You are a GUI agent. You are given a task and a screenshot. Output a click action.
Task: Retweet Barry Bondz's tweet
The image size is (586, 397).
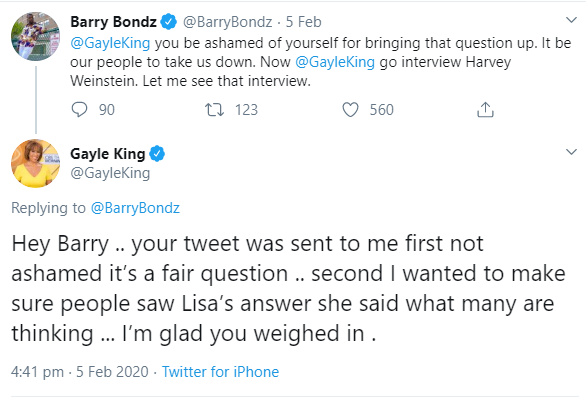tap(215, 110)
